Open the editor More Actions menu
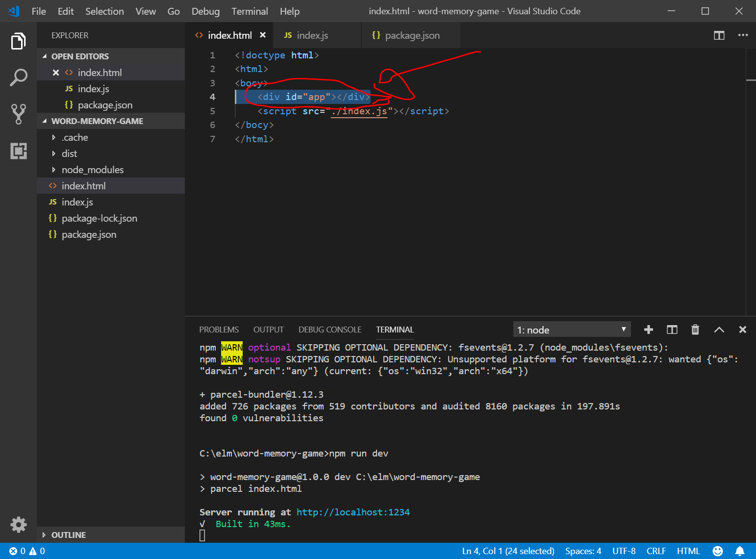This screenshot has width=756, height=559. (743, 35)
